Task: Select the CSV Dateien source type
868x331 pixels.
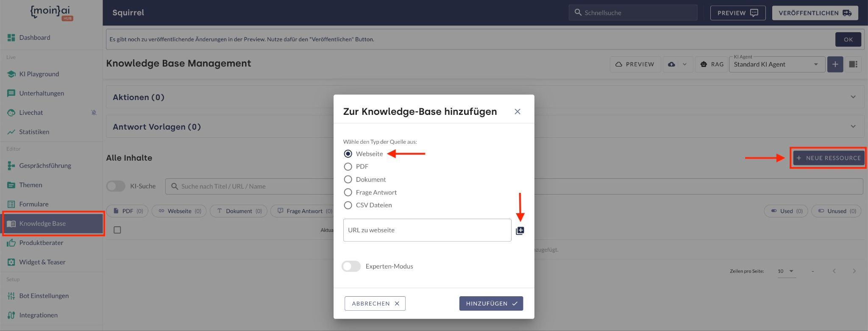Action: click(x=348, y=205)
